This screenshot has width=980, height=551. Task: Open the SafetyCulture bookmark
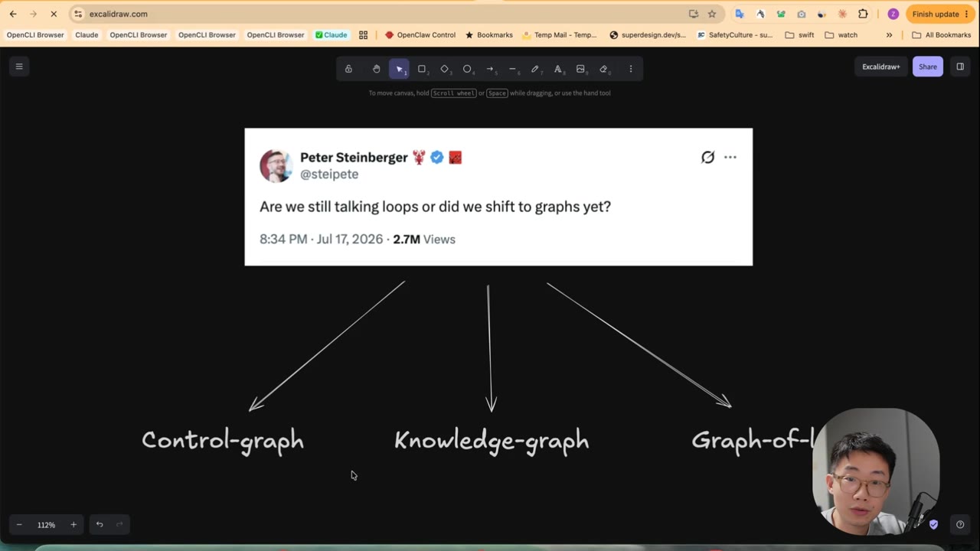pyautogui.click(x=733, y=34)
